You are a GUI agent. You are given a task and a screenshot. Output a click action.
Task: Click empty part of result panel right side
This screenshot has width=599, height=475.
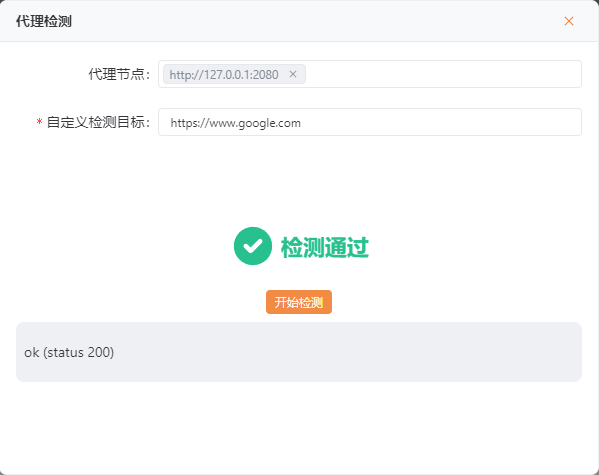420,352
